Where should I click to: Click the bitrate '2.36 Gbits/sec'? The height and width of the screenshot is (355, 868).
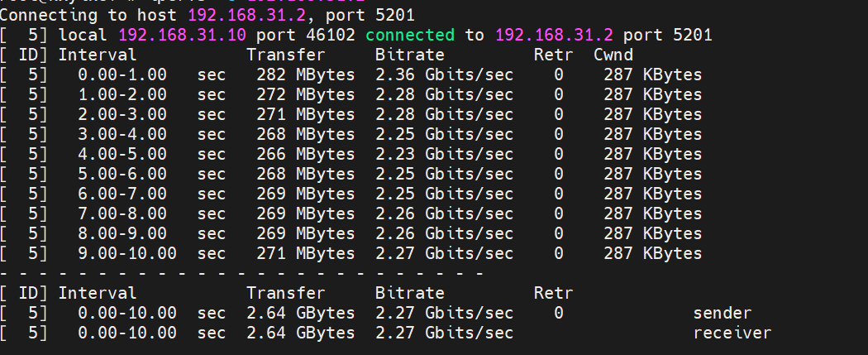coord(445,74)
